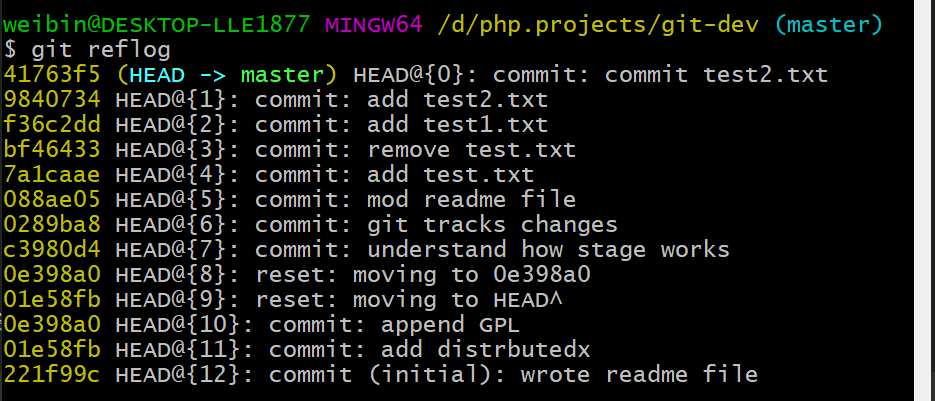
Task: Click hash 0289ba8
Action: tap(52, 225)
